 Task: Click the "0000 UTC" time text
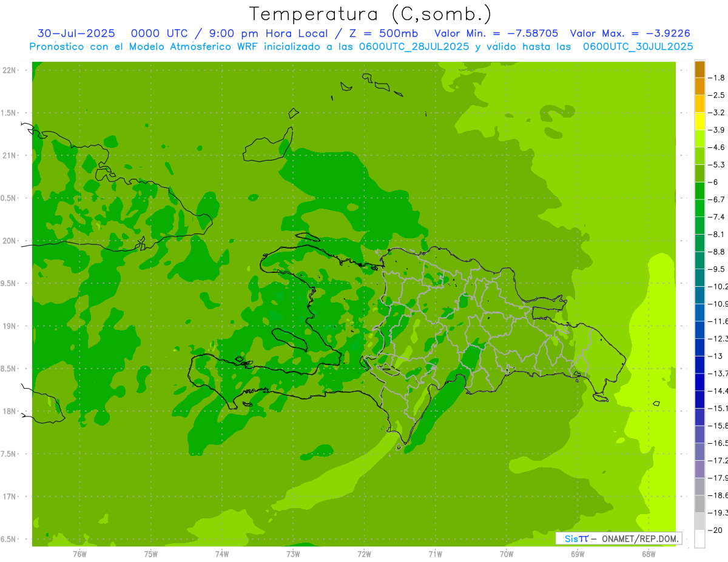coord(160,33)
